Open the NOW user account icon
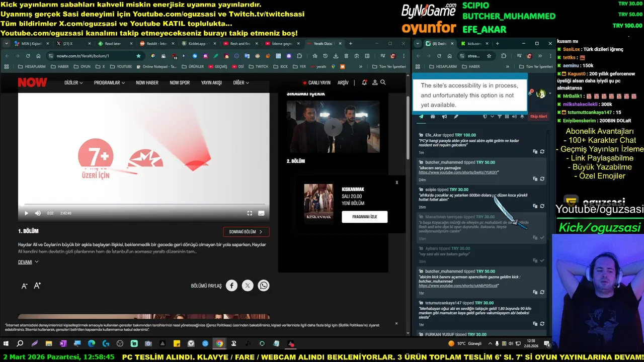The image size is (644, 362). pos(375,82)
